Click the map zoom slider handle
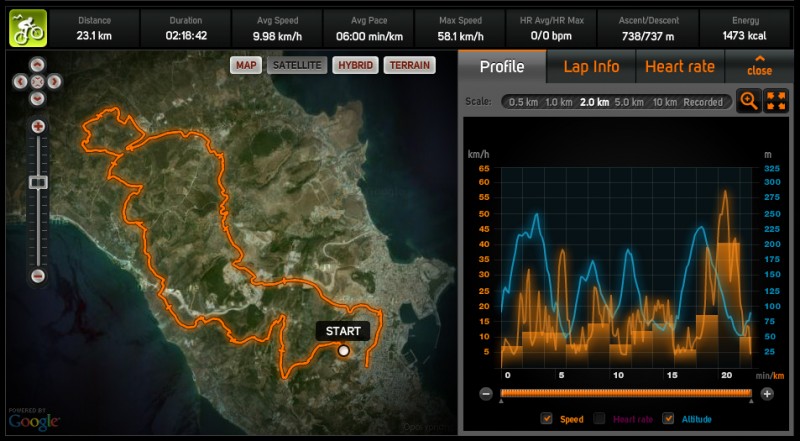The image size is (800, 441). click(38, 182)
